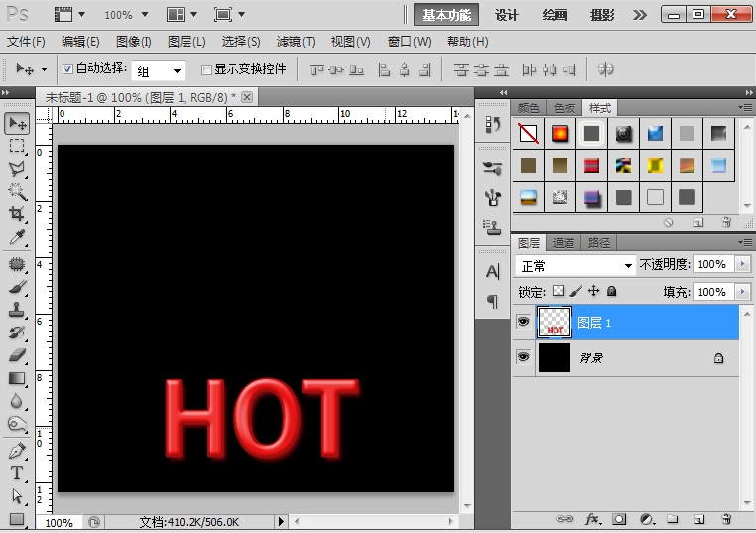Select the Move tool in the toolbox
Image resolution: width=756 pixels, height=533 pixels.
click(x=17, y=124)
